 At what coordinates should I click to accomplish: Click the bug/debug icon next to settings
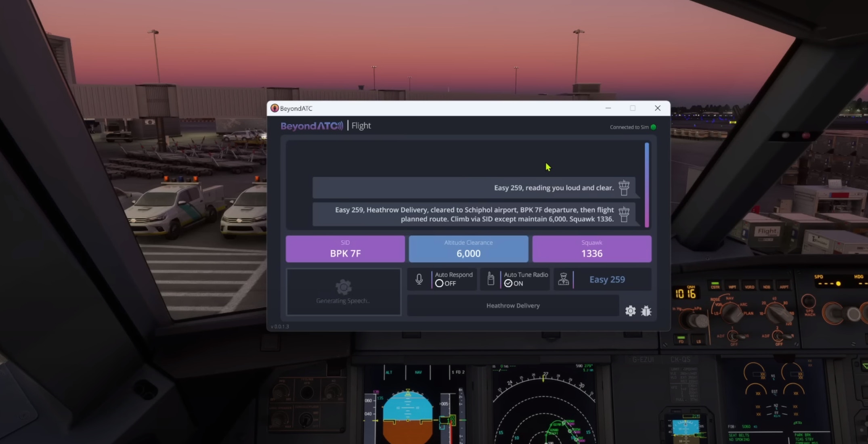coord(646,311)
